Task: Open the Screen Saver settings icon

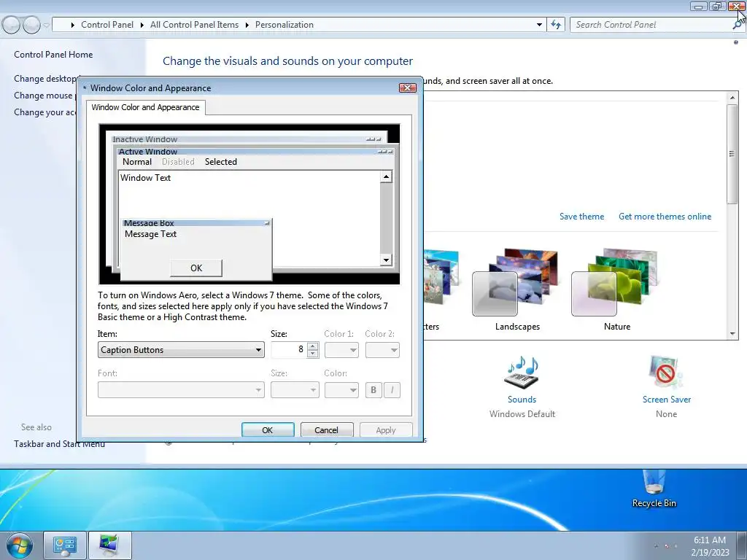Action: pos(666,373)
